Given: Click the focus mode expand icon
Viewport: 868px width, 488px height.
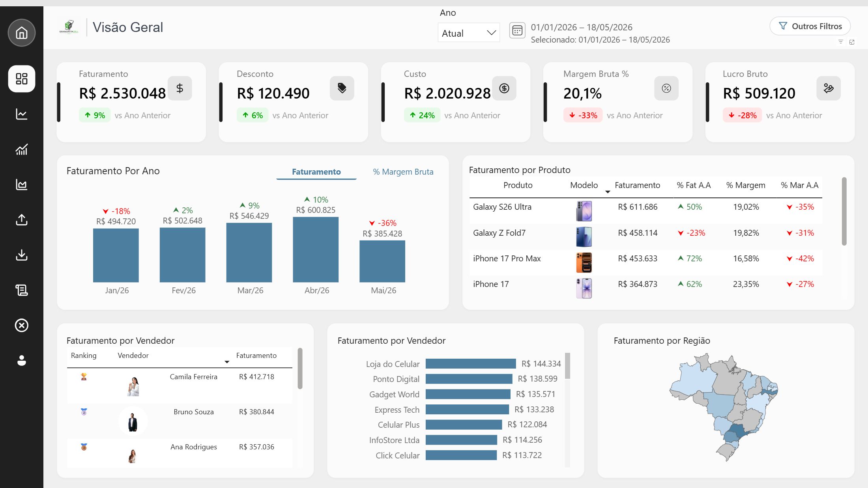Looking at the screenshot, I should point(852,42).
